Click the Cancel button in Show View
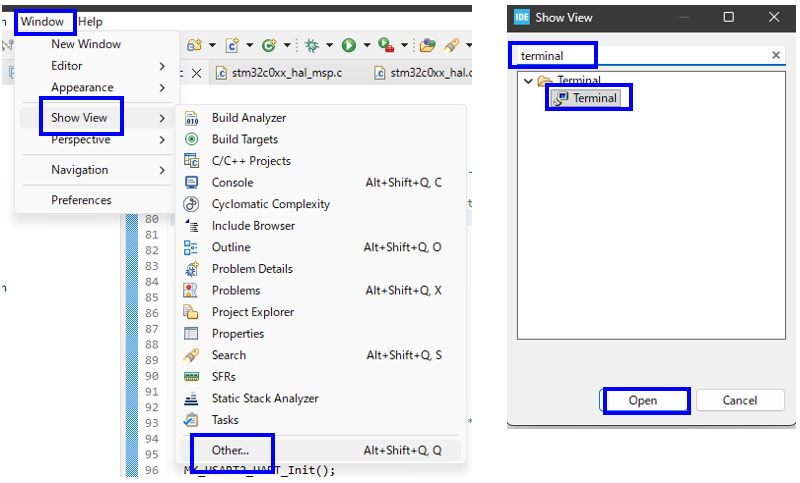 click(740, 400)
